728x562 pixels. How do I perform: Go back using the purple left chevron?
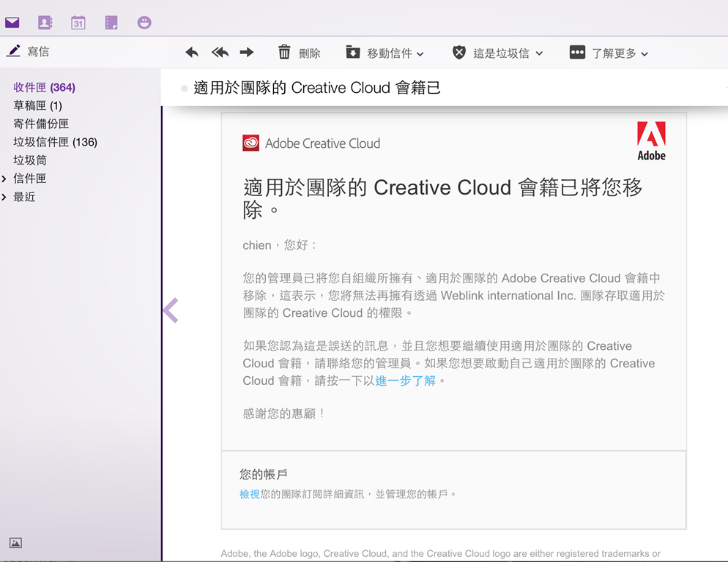tap(171, 310)
